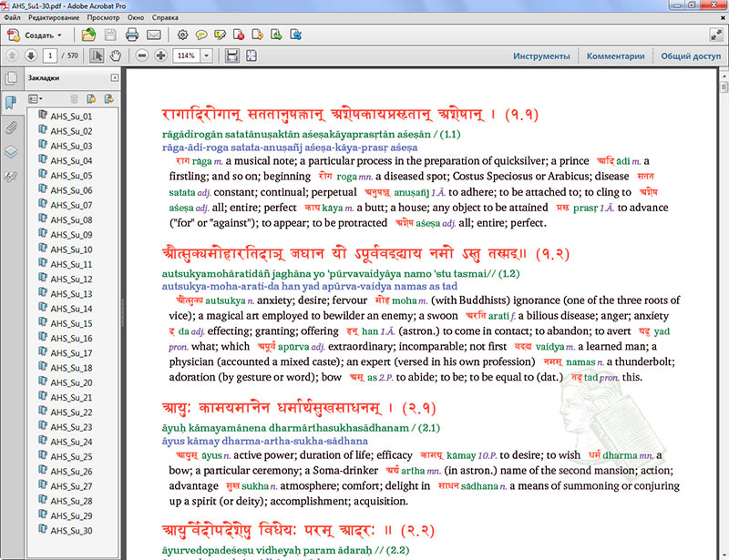Go to the next page with the down arrow
This screenshot has height=560, width=729.
click(x=29, y=56)
